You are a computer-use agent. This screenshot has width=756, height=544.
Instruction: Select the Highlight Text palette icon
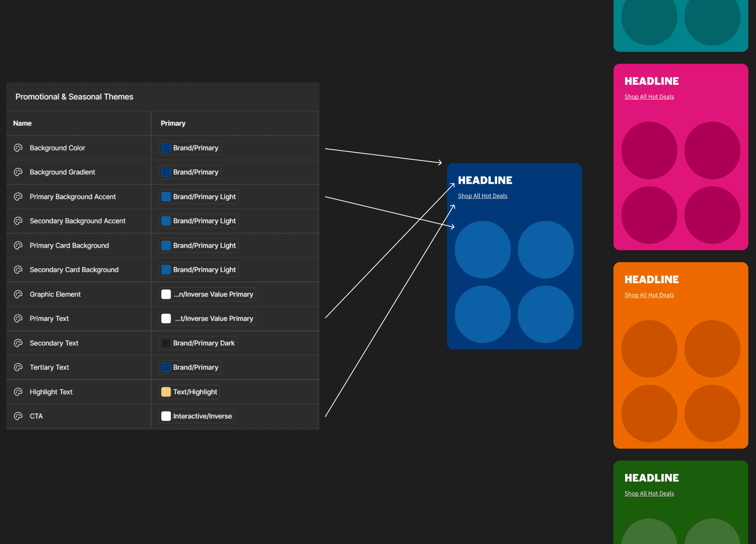[x=18, y=392]
